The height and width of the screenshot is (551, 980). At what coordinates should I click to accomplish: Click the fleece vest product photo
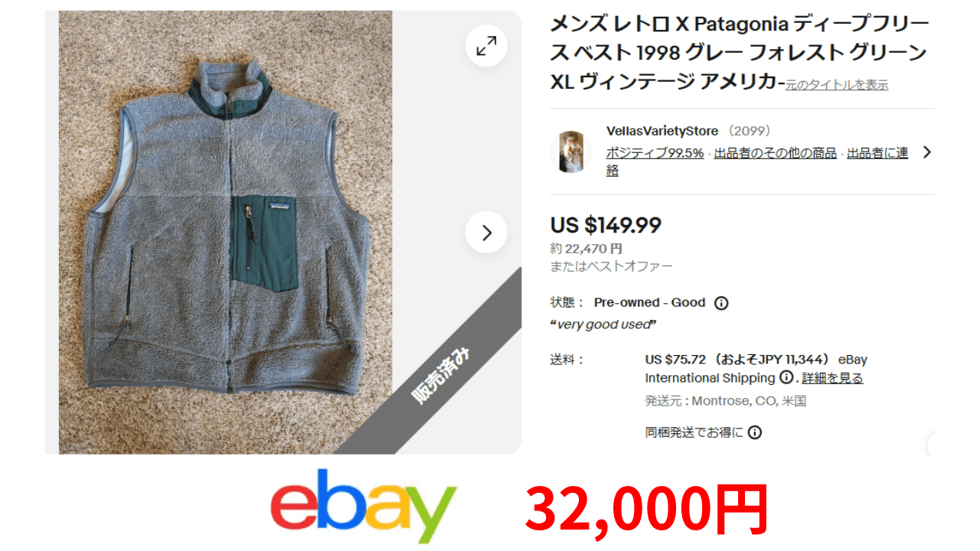(x=226, y=233)
